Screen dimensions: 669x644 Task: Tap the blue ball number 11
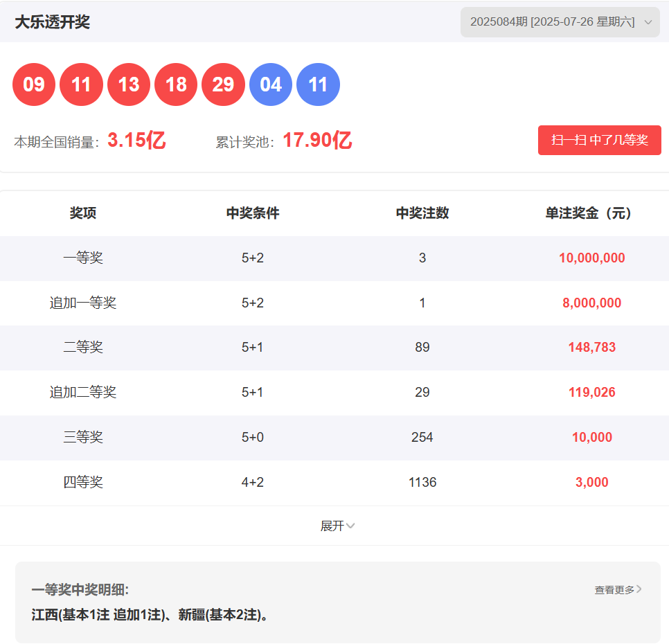pos(318,84)
